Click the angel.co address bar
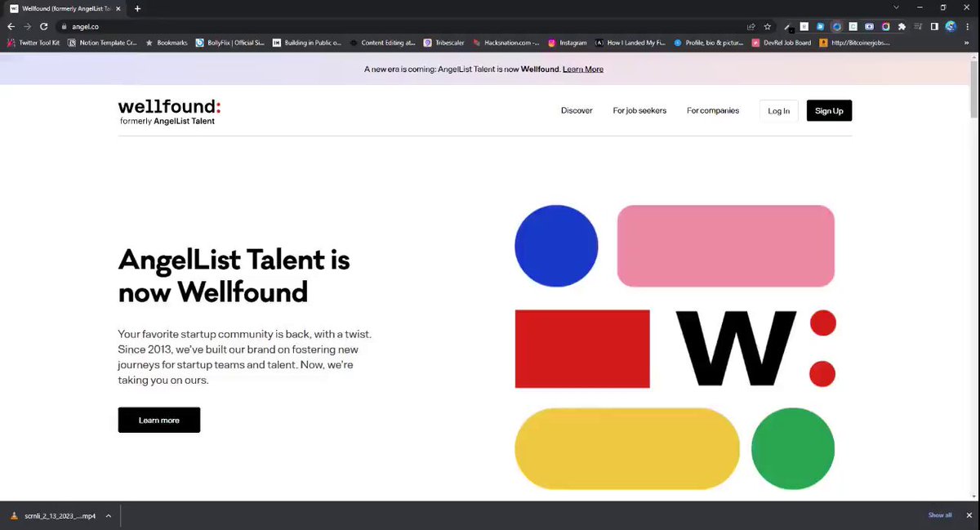The image size is (980, 530). tap(400, 26)
